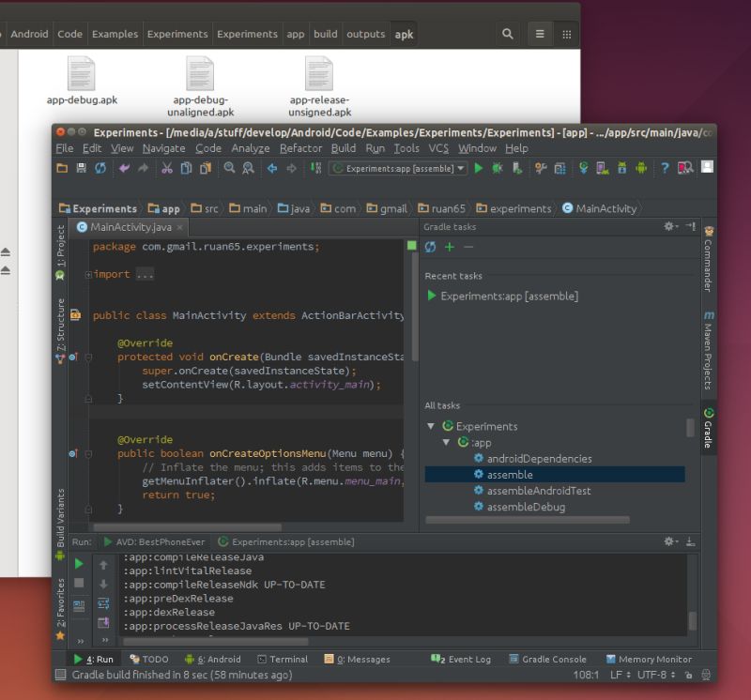
Task: Open the Gradle Console tool window
Action: [547, 660]
